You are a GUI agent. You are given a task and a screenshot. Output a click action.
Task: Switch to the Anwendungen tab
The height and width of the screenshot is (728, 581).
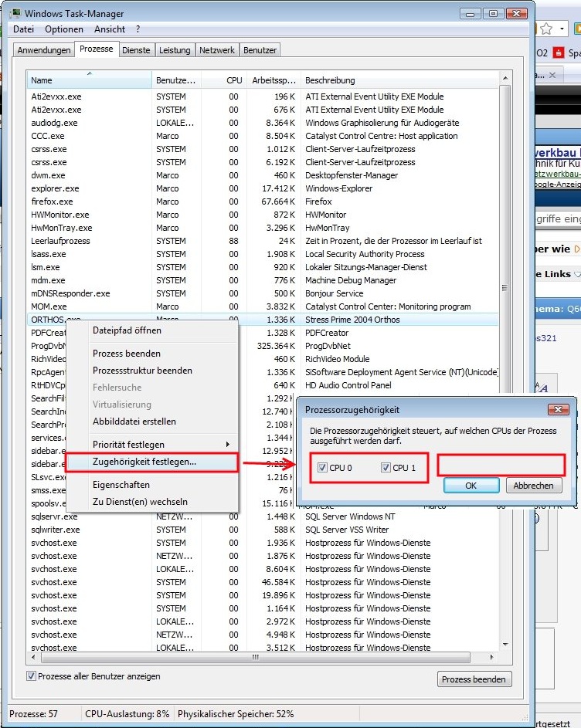(44, 50)
